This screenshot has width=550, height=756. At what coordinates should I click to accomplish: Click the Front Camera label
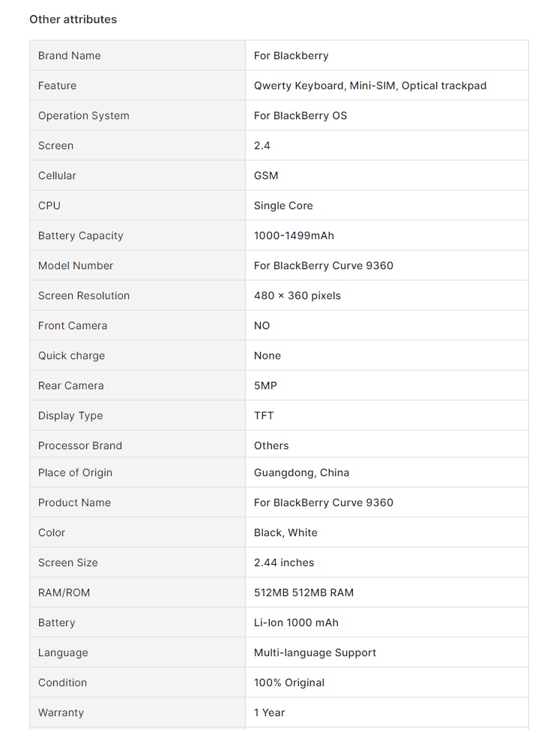pos(73,325)
